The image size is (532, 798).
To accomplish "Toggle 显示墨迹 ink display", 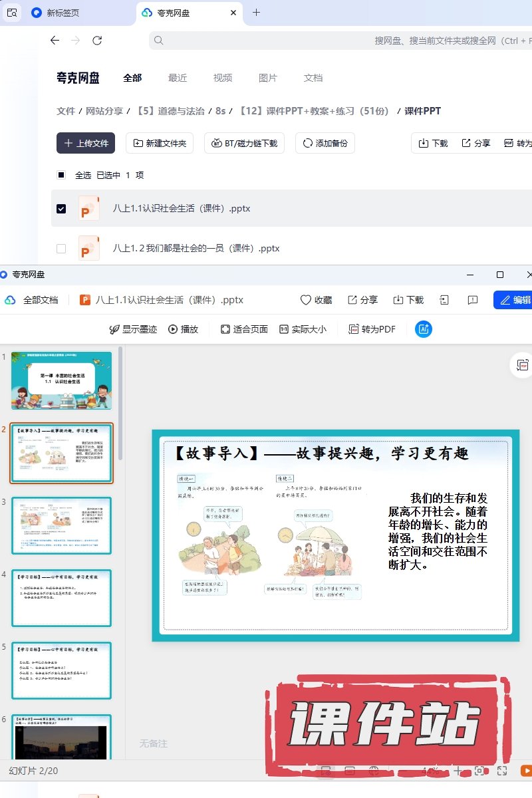I will coord(133,329).
